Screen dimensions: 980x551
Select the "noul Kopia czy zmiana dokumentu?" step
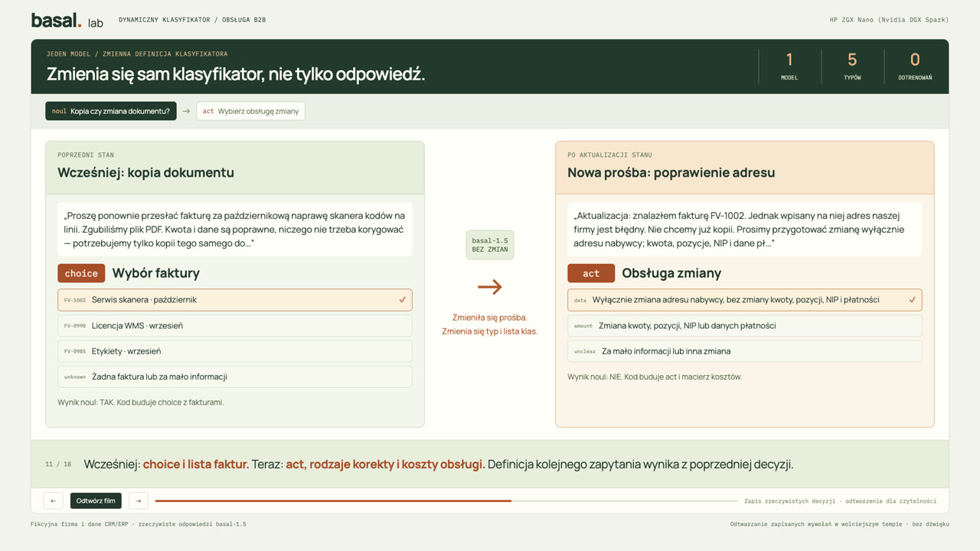click(x=111, y=111)
